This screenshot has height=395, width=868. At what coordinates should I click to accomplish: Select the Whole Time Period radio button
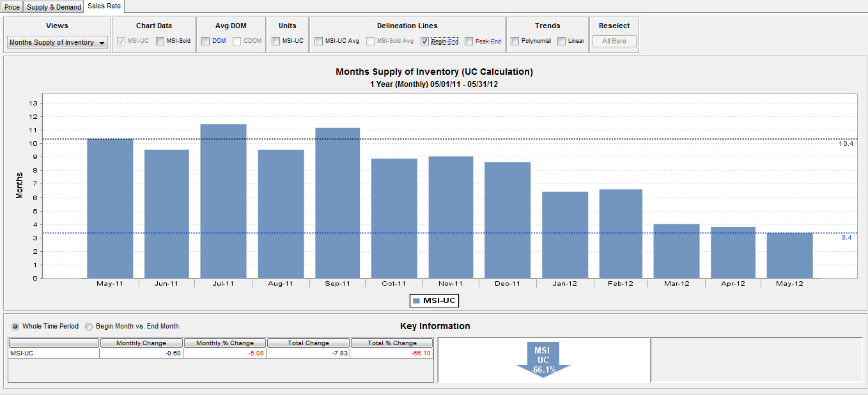(15, 326)
